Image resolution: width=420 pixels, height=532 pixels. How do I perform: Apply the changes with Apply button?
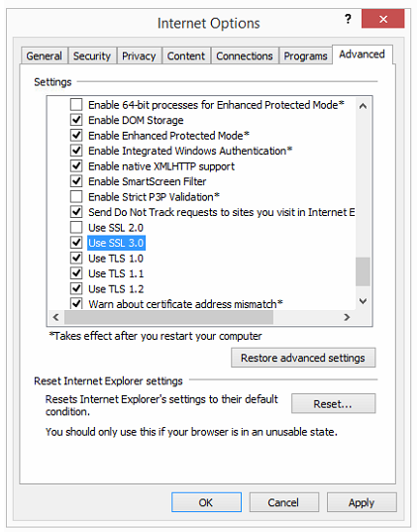(x=362, y=502)
